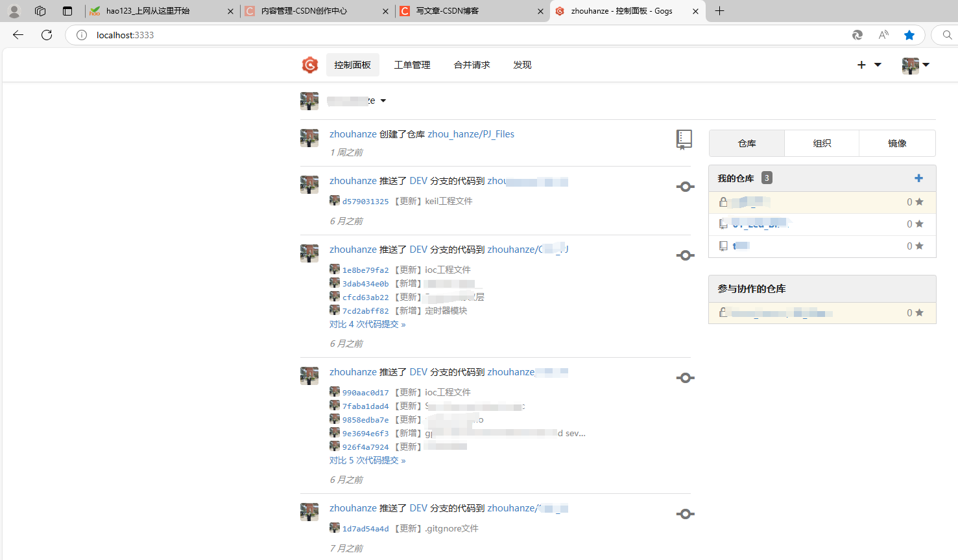Close the hao123 browser tab

pos(230,11)
